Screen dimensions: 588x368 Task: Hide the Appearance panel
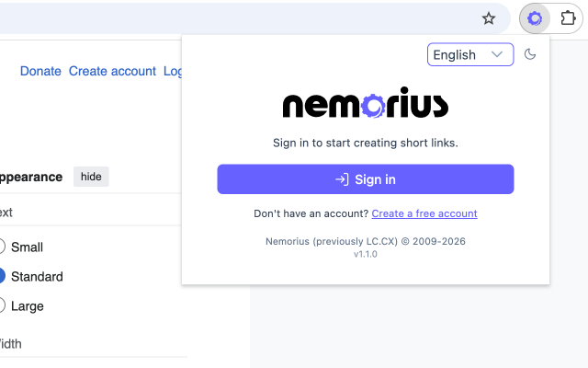pos(91,177)
